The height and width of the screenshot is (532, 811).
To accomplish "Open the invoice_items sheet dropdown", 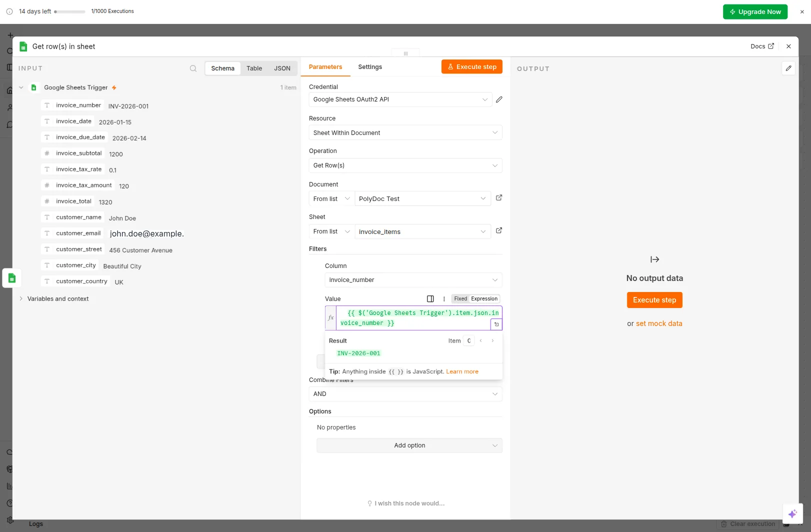I will coord(422,231).
